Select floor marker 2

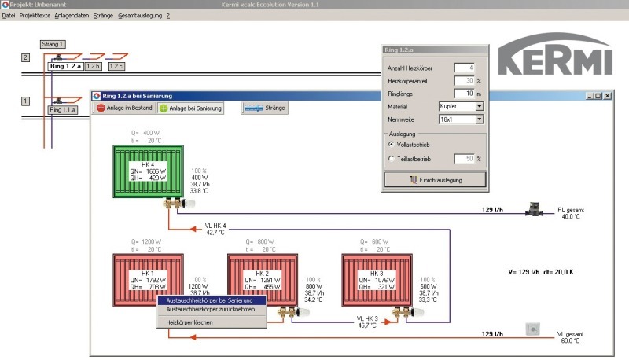(x=25, y=57)
